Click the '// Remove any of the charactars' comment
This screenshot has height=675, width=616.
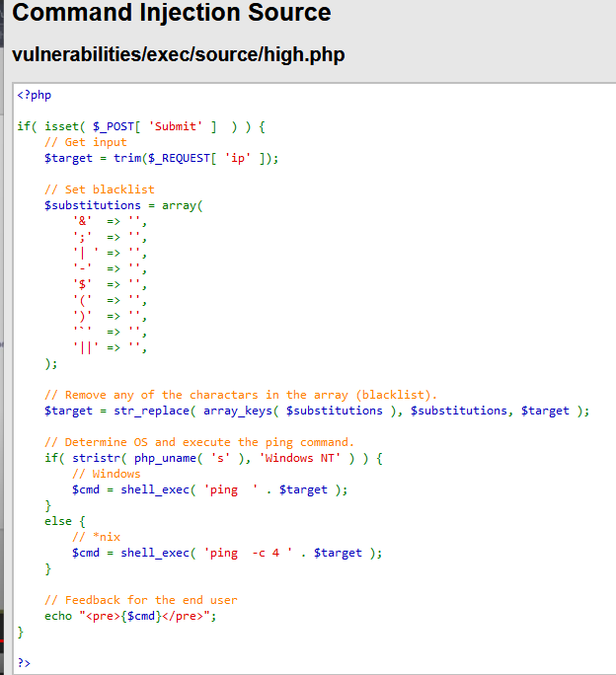[x=241, y=395]
